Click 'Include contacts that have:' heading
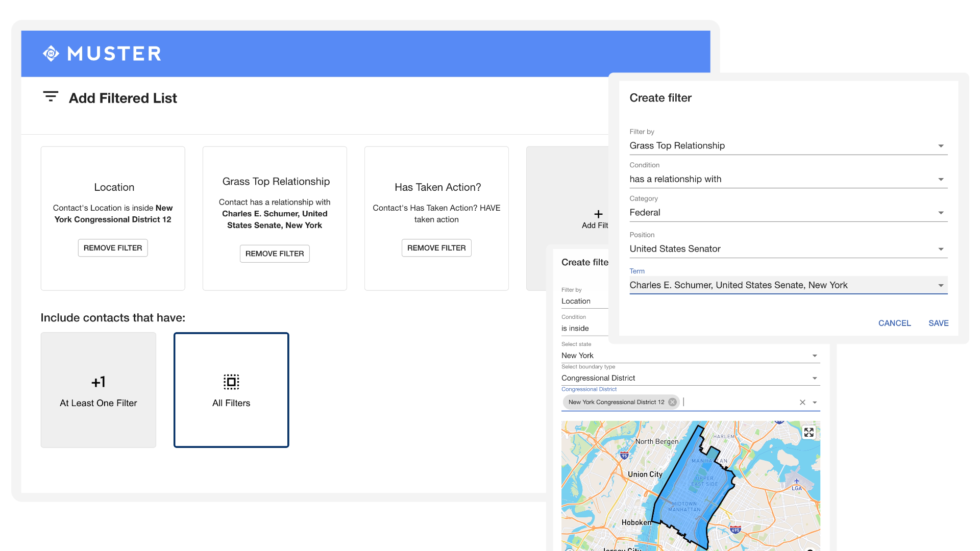980x551 pixels. coord(113,318)
